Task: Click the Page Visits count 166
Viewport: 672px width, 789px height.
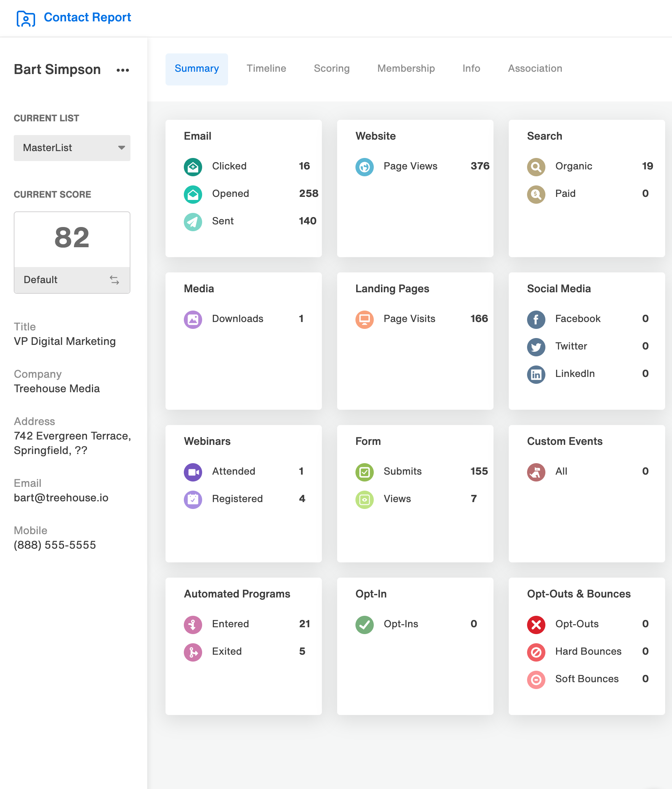Action: pyautogui.click(x=479, y=319)
